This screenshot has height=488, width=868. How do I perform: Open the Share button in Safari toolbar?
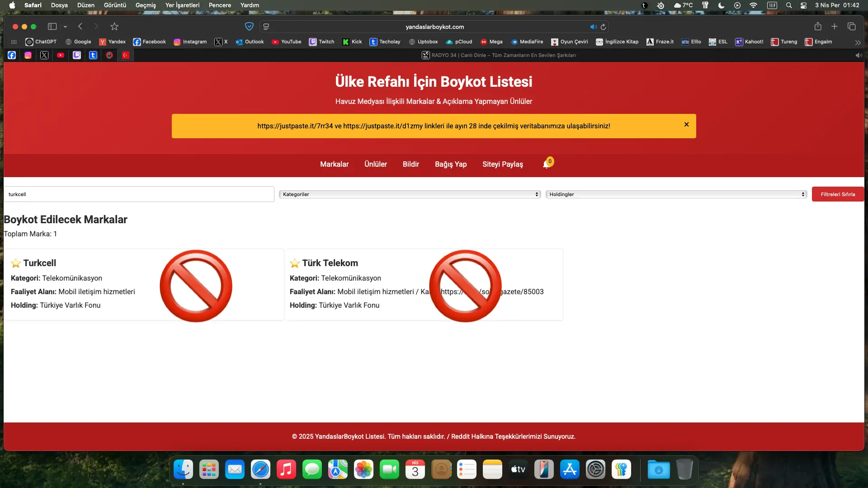[818, 26]
